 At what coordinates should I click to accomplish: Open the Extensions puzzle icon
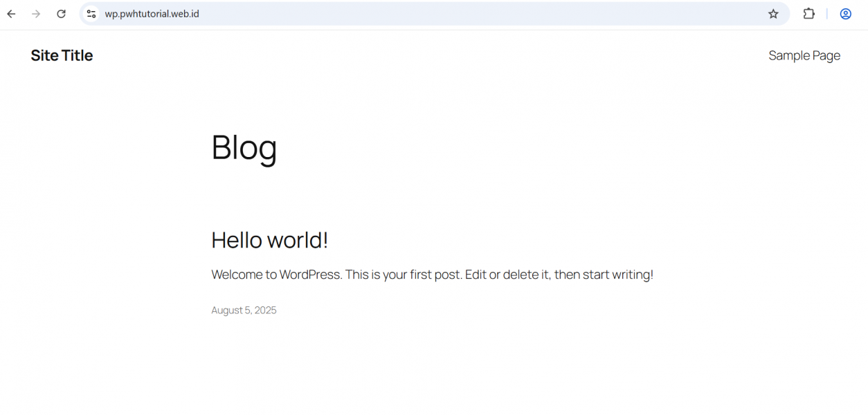tap(808, 14)
